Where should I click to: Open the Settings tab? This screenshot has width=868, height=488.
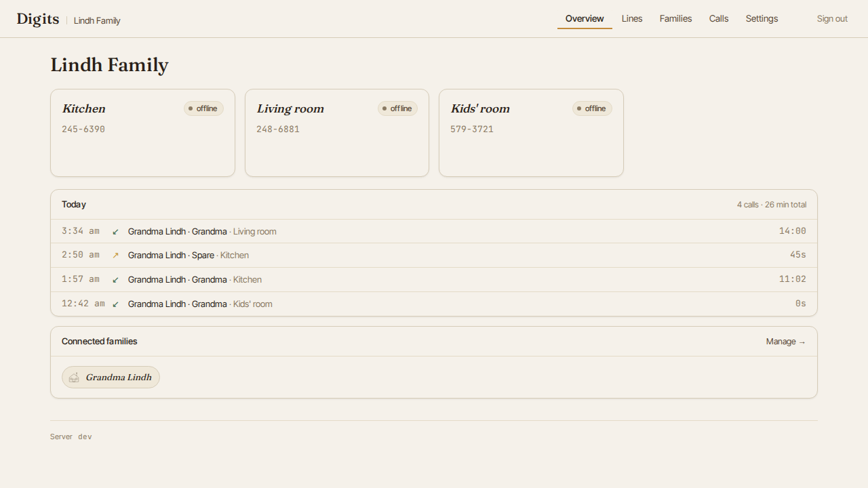pyautogui.click(x=762, y=19)
